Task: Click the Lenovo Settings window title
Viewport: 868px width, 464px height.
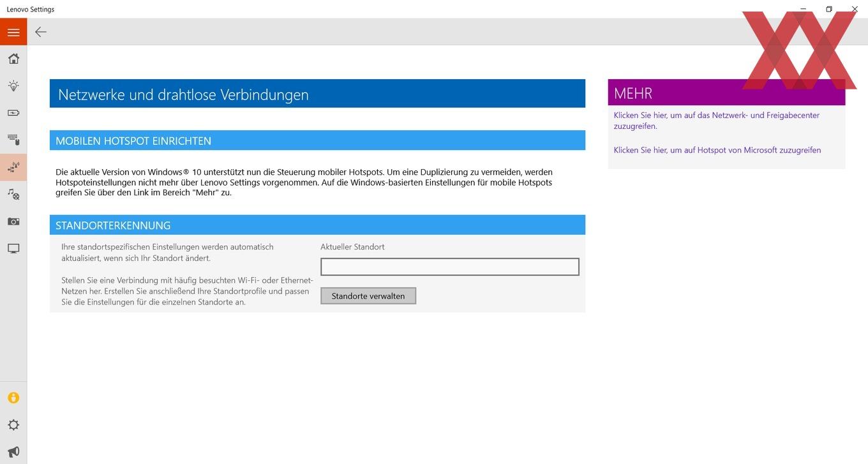Action: tap(31, 9)
